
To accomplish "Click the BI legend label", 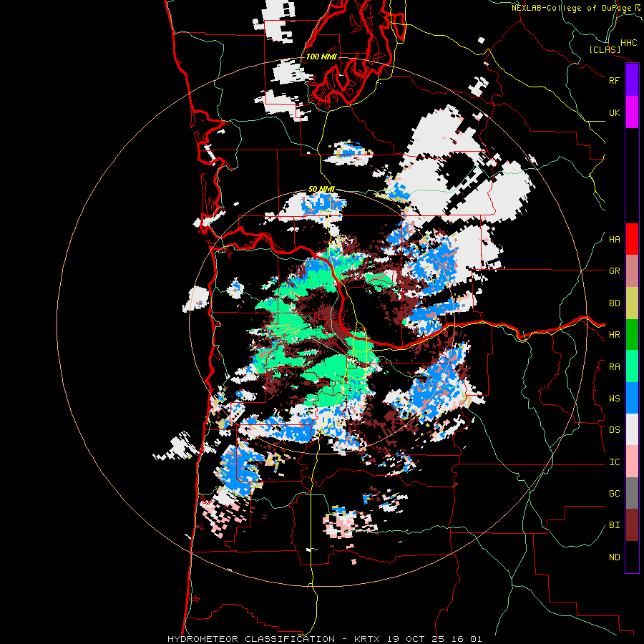I will pos(614,525).
